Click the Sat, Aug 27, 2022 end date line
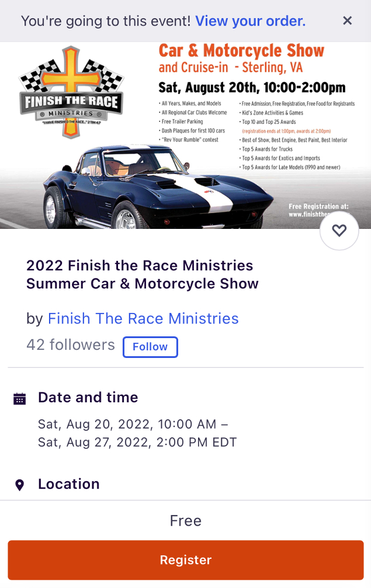 pyautogui.click(x=137, y=442)
